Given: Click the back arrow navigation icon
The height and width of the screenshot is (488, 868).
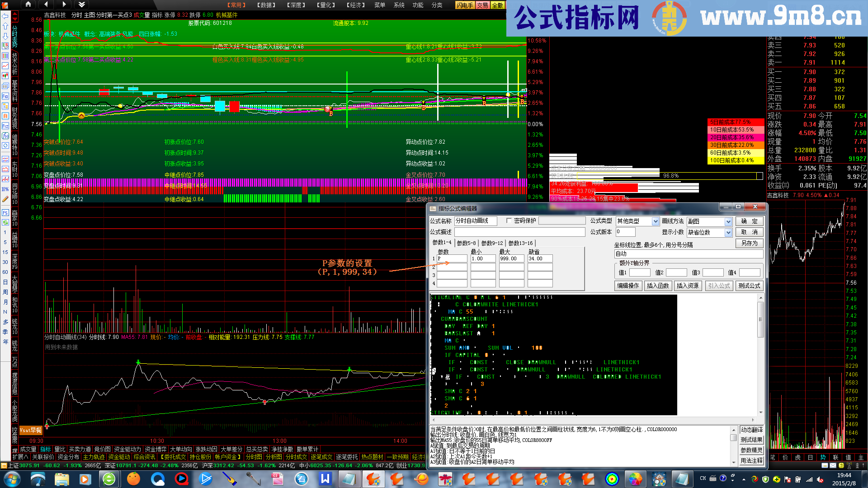Looking at the screenshot, I should point(46,5).
